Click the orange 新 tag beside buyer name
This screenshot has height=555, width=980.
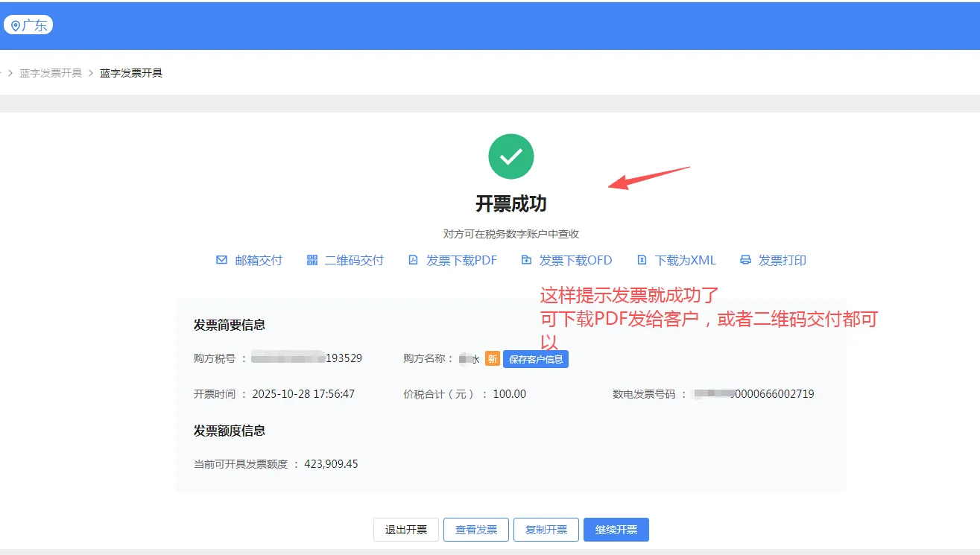point(493,359)
